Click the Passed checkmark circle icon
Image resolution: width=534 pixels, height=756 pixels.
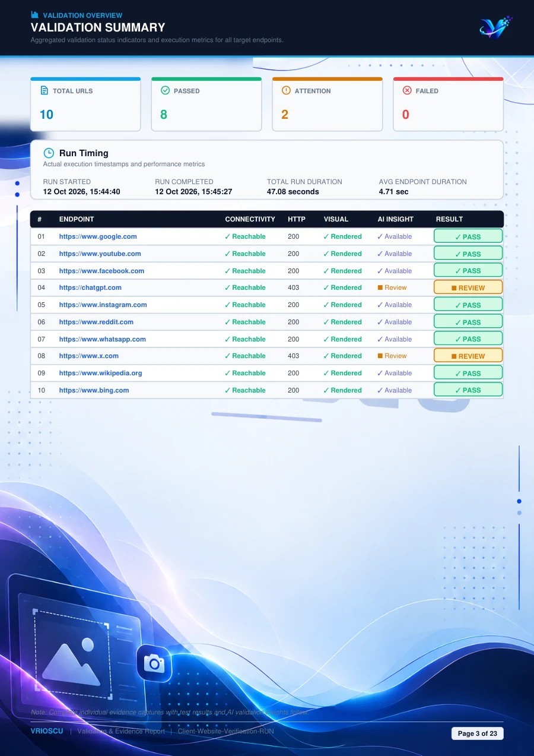(x=165, y=91)
